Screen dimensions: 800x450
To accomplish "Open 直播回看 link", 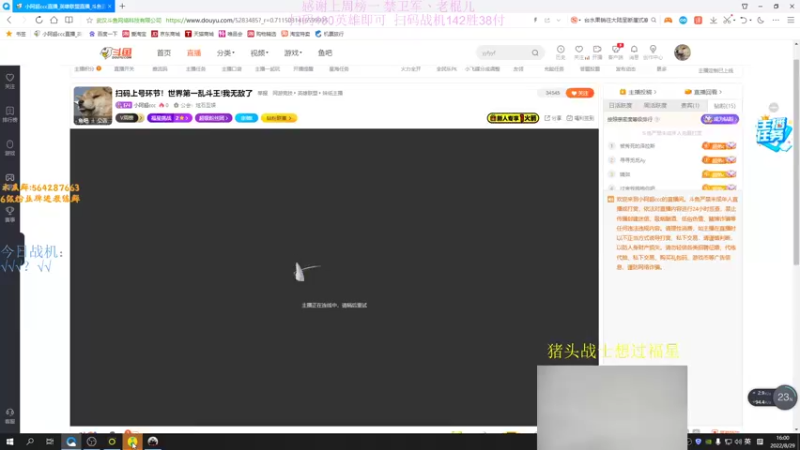I will point(703,92).
